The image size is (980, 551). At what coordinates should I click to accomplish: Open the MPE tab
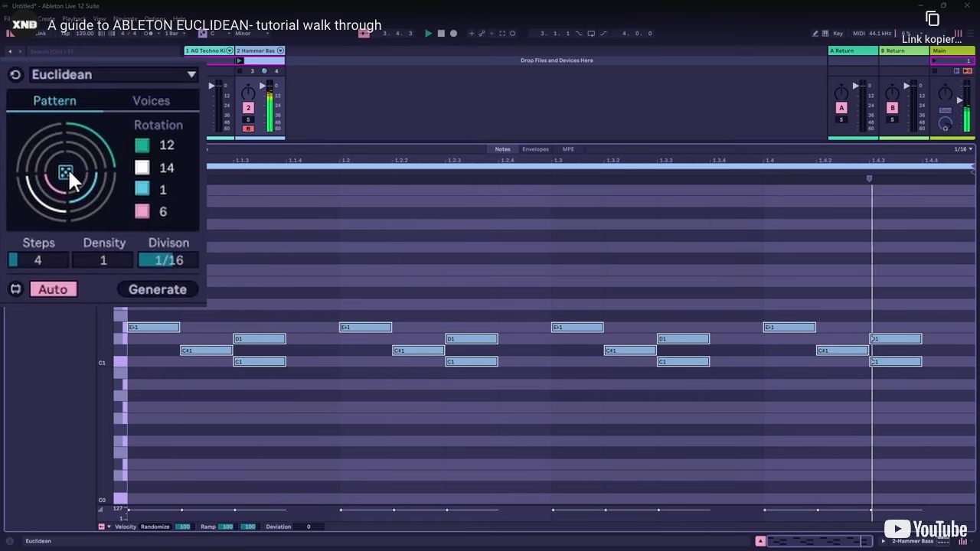[x=568, y=149]
